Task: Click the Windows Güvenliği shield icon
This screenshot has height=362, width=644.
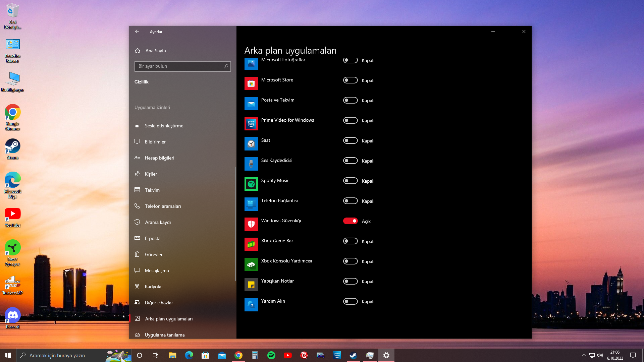Action: [251, 224]
